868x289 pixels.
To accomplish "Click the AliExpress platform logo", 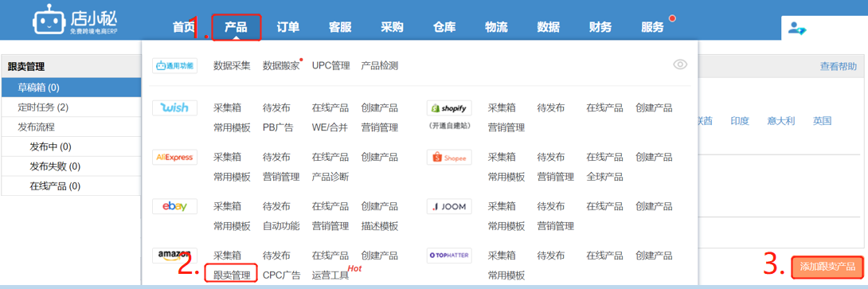I will point(175,157).
